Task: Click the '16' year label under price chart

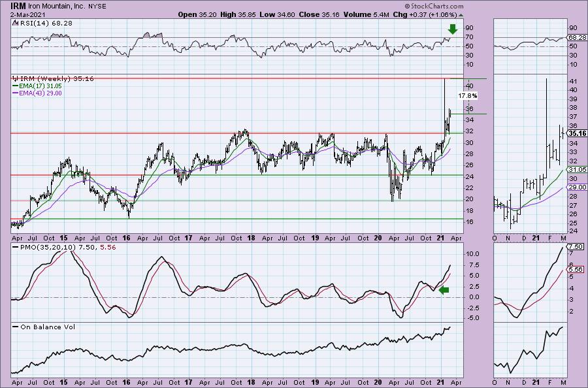Action: tap(126, 238)
